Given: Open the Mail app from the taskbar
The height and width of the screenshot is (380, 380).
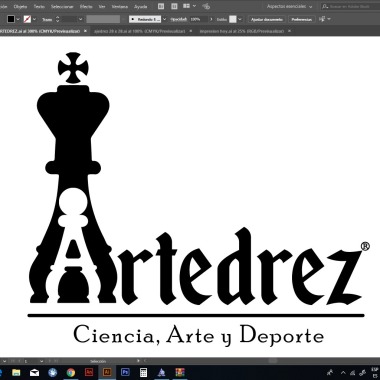Looking at the screenshot, I should click(34, 372).
